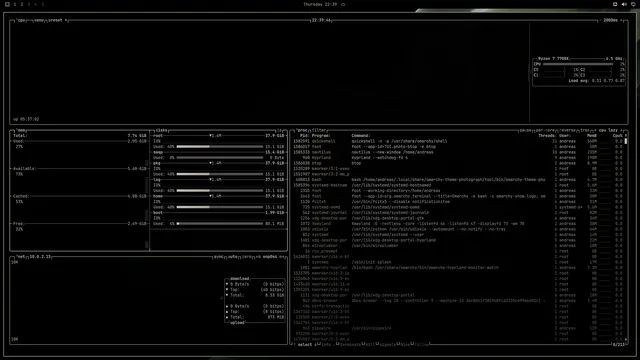Toggle per-core in the process box

click(x=545, y=130)
